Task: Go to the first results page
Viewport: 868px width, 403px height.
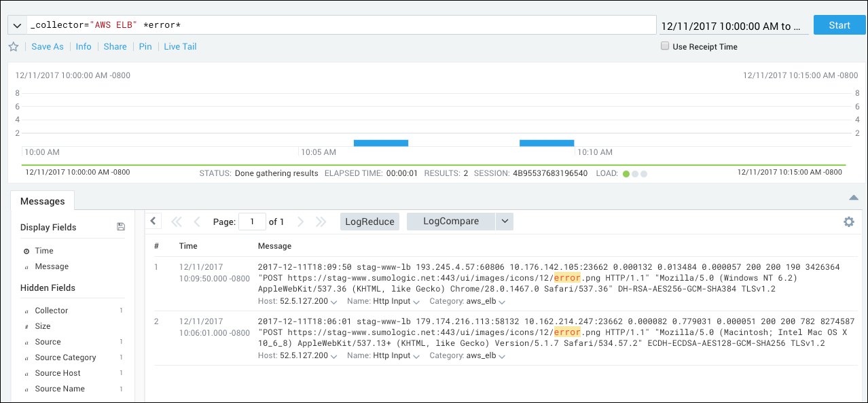Action: click(177, 222)
